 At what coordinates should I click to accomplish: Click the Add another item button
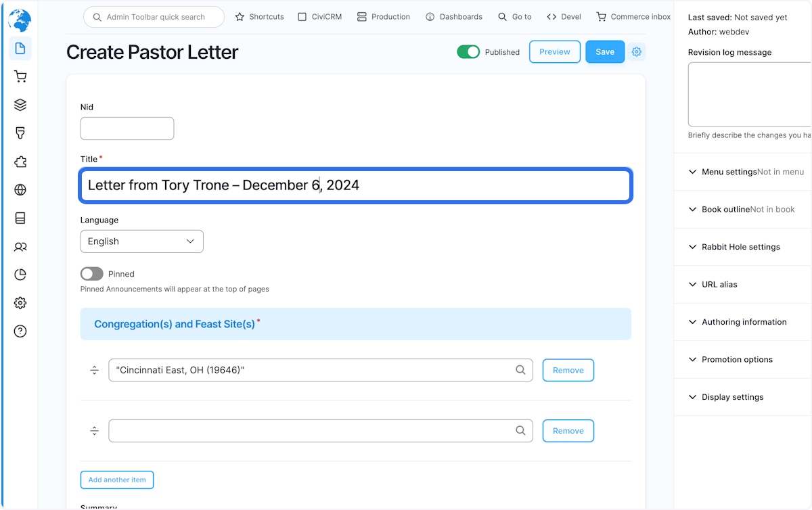coord(116,480)
